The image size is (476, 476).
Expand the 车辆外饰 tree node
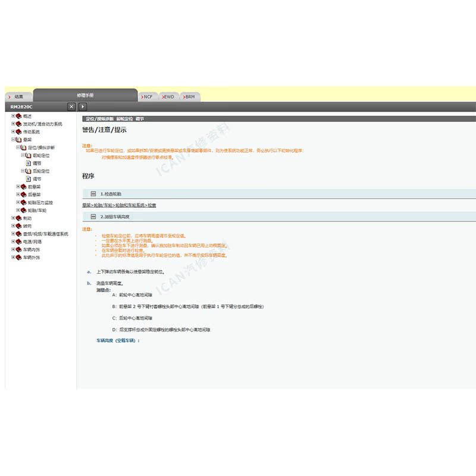(13, 258)
